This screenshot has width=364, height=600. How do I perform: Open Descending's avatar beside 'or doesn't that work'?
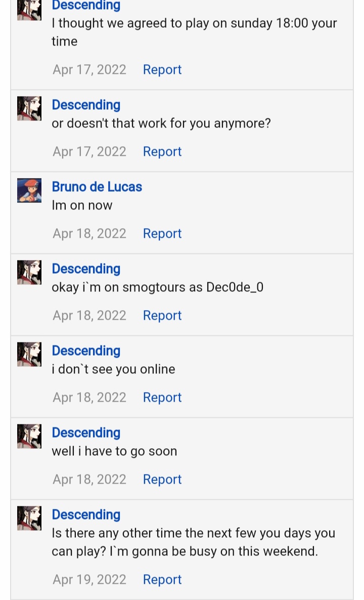[x=29, y=108]
